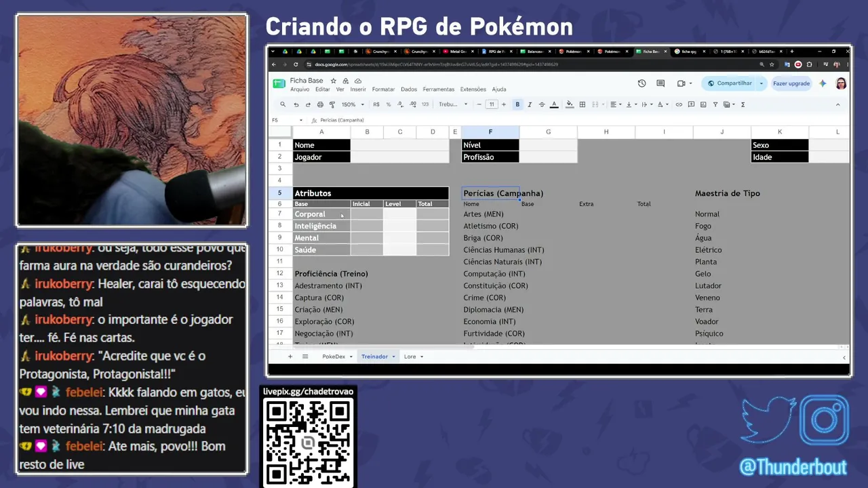Viewport: 868px width, 488px height.
Task: Open the text wrapping dropdown
Action: (646, 104)
